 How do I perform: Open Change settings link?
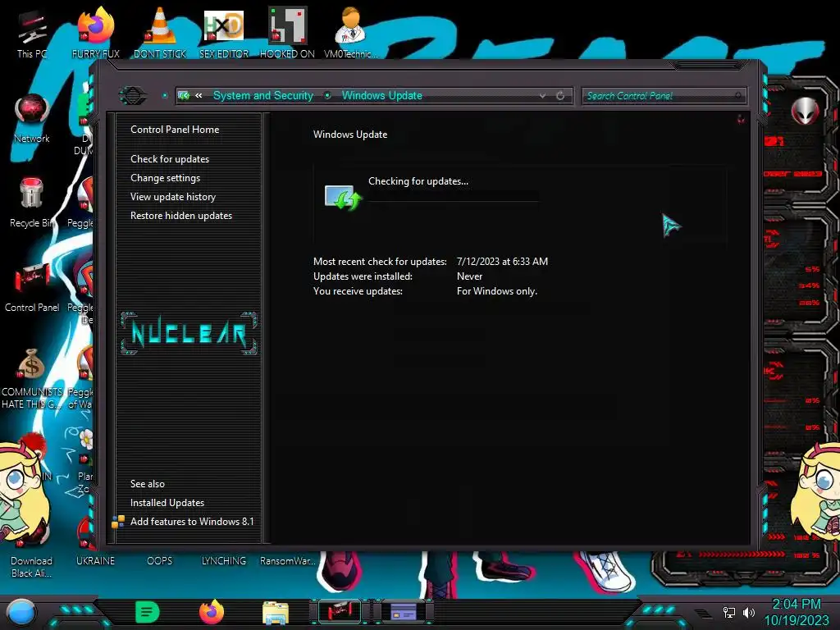coord(165,178)
